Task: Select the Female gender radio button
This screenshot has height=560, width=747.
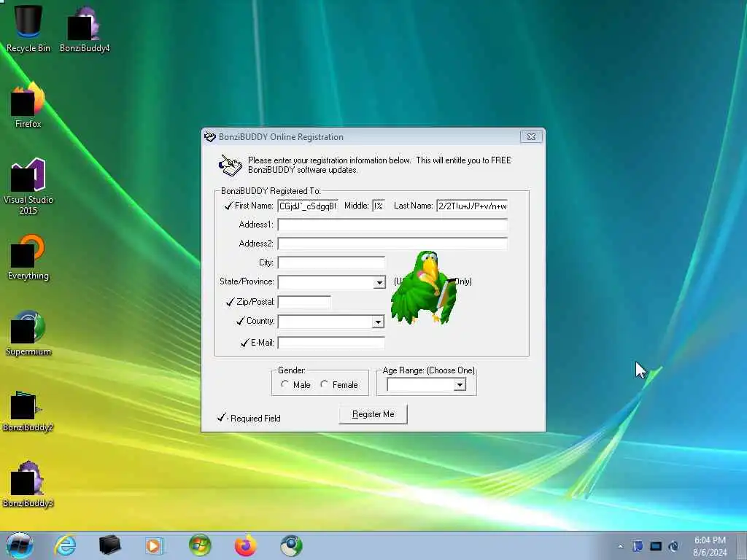Action: coord(324,384)
